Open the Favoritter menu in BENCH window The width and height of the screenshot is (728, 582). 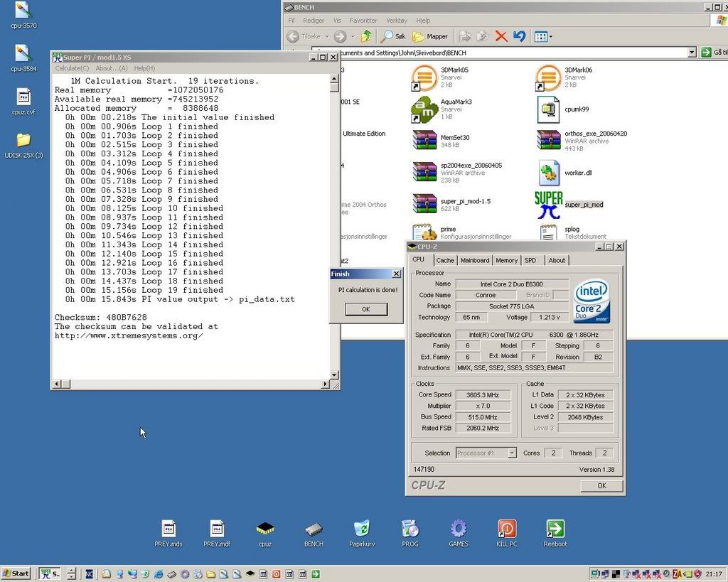(363, 21)
